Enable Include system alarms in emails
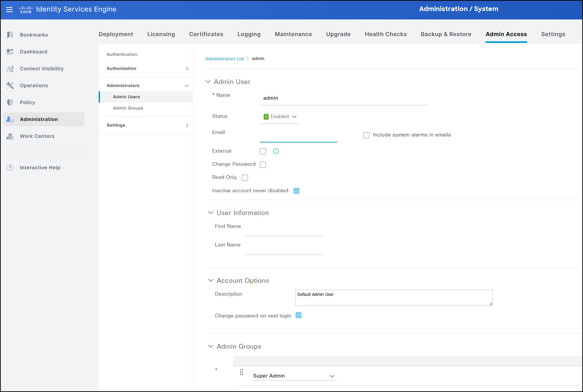 point(366,135)
